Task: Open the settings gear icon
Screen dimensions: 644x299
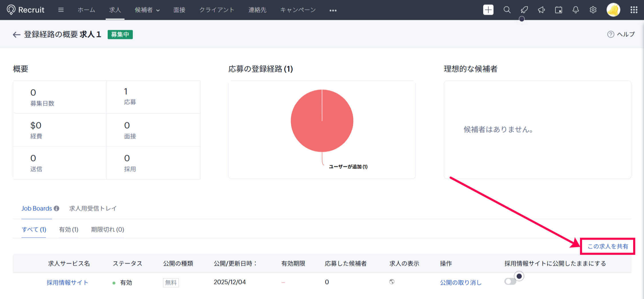Action: (x=593, y=10)
